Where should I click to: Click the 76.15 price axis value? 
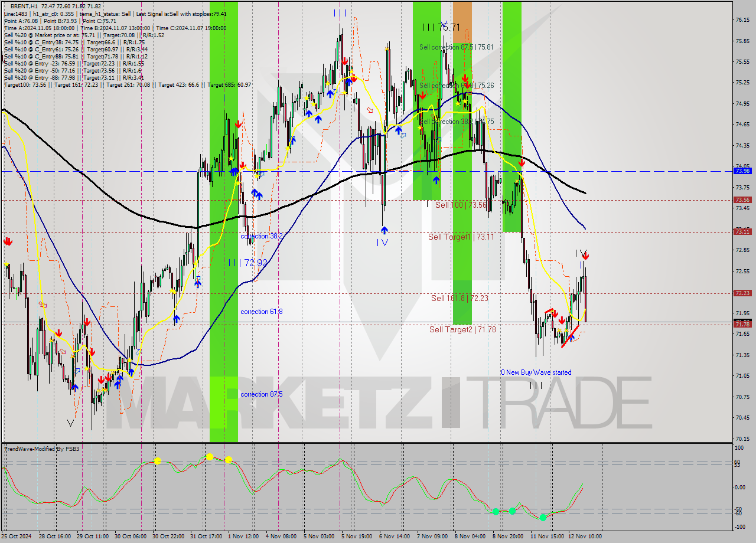[x=742, y=20]
